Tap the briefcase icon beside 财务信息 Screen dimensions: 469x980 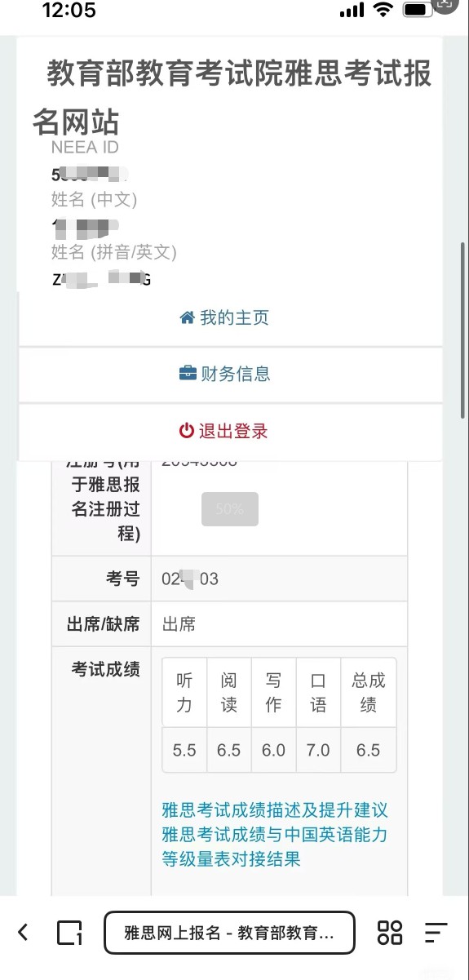[188, 374]
